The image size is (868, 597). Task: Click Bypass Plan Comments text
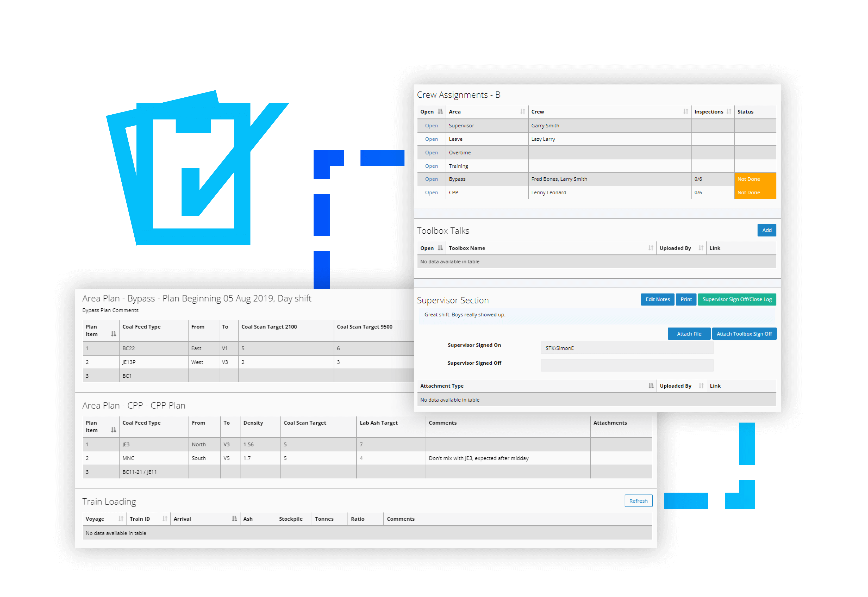110,310
